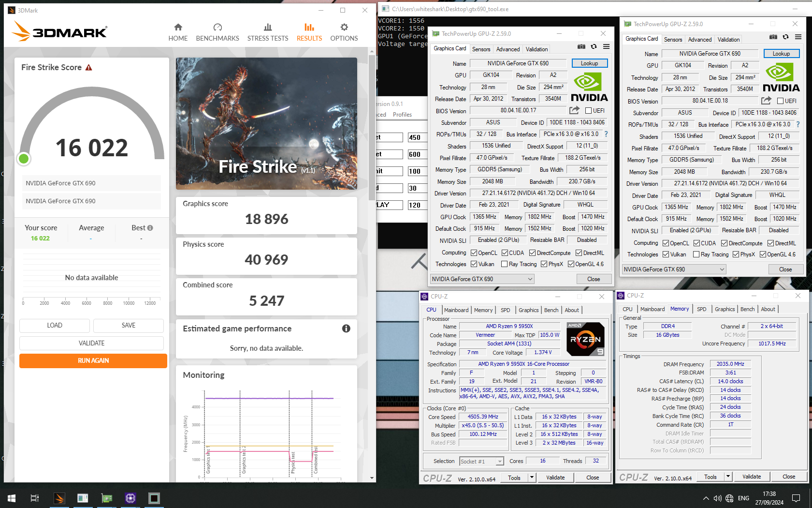The height and width of the screenshot is (508, 812).
Task: Click CPU-Z taskbar icon
Action: (130, 498)
